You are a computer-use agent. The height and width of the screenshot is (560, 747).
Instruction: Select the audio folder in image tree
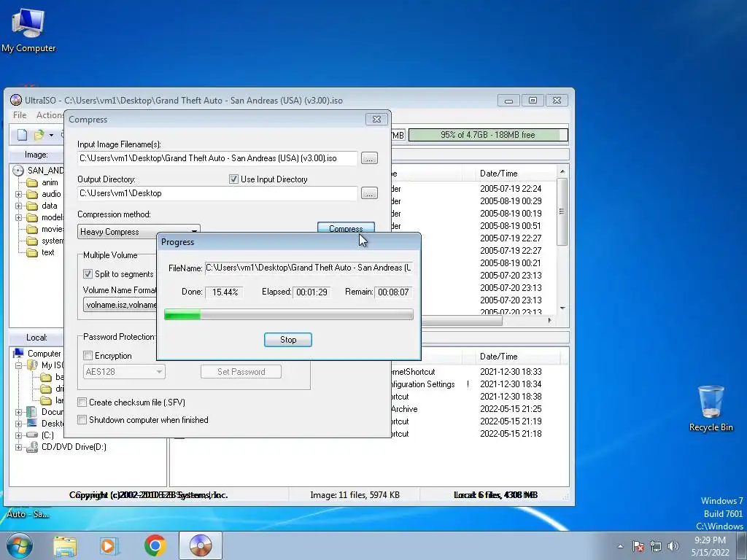pos(51,194)
